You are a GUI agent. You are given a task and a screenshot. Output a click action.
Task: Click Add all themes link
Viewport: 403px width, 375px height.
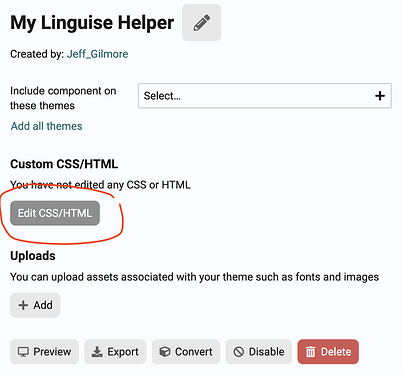point(47,126)
